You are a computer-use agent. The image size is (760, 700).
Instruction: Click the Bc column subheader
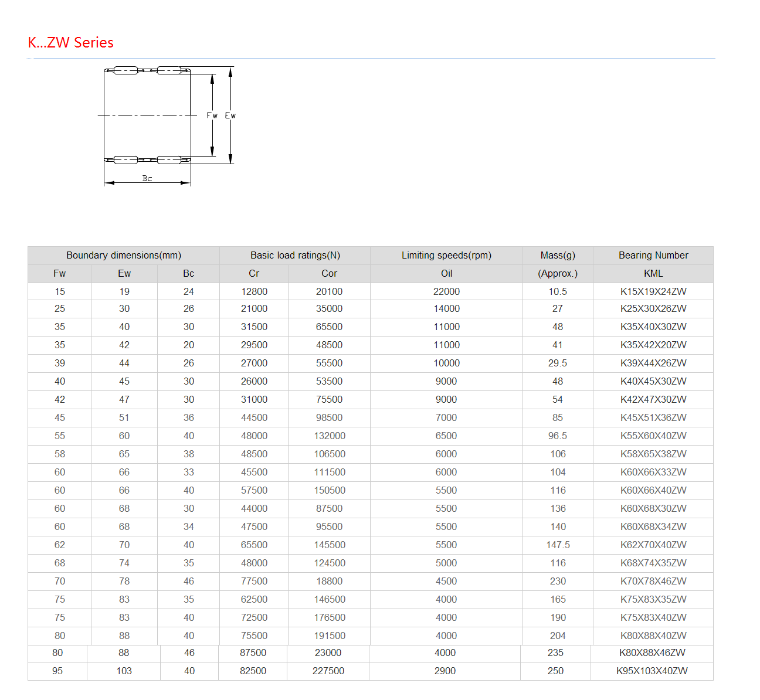coord(188,273)
